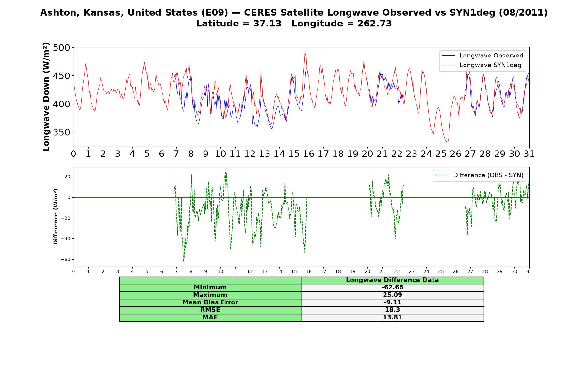Click the blue Longwave Observed legend line
The width and height of the screenshot is (588, 392).
point(448,56)
